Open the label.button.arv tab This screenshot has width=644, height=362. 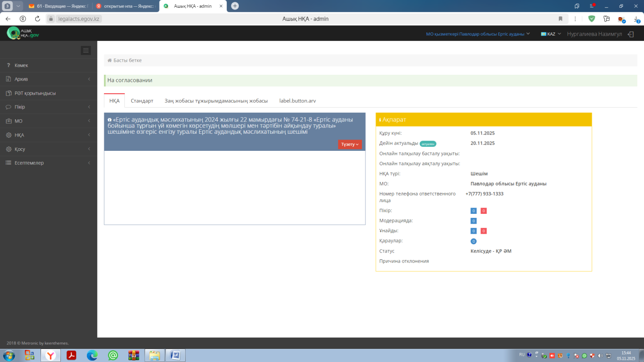(x=297, y=101)
